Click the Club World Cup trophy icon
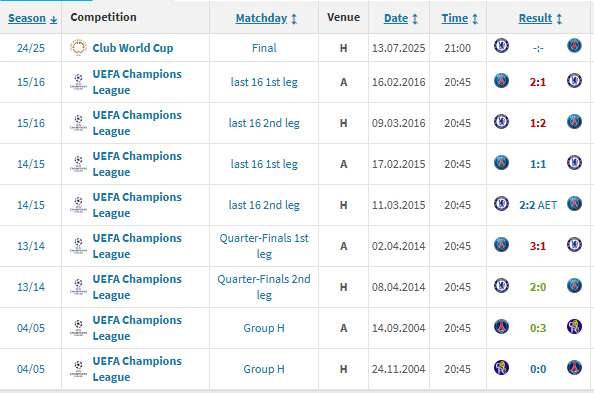The image size is (594, 393). click(x=78, y=48)
